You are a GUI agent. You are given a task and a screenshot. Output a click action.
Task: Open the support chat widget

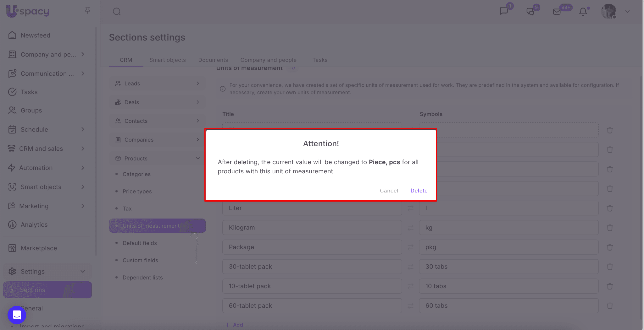tap(17, 315)
